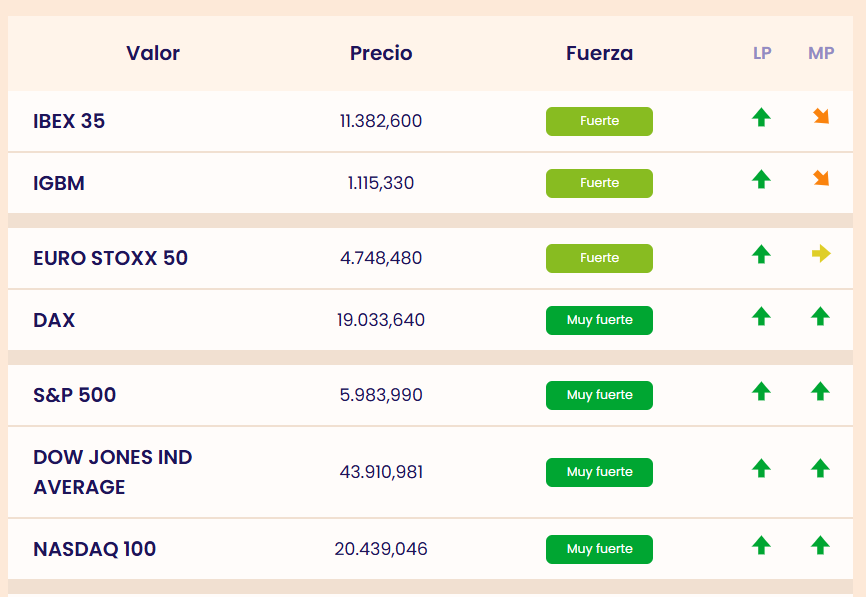Open the Dow Jones Ind Average link
866x597 pixels.
point(112,472)
